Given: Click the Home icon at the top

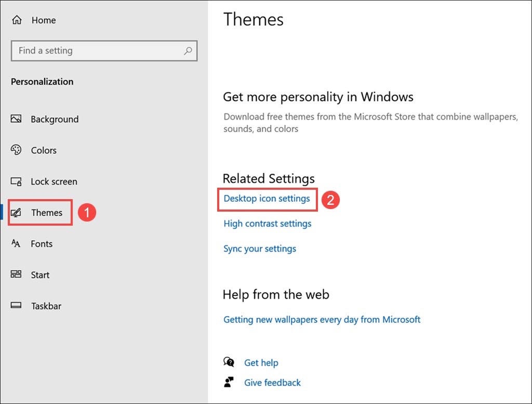Looking at the screenshot, I should click(x=16, y=20).
